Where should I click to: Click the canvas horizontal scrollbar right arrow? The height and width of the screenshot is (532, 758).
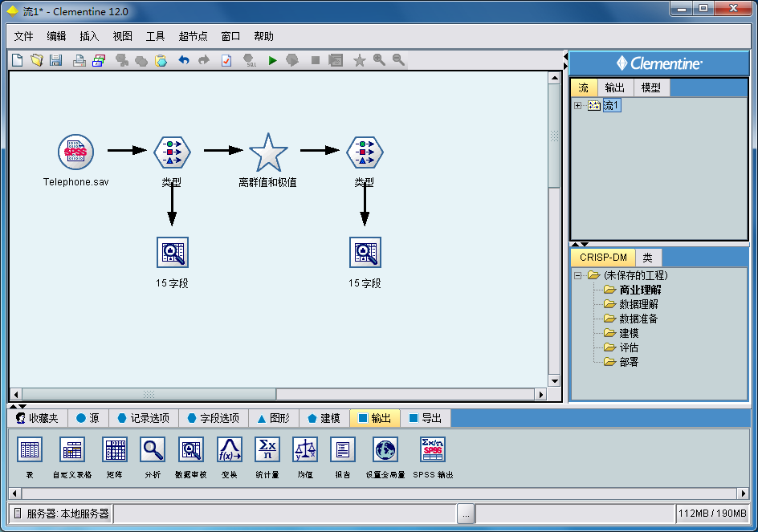click(541, 394)
